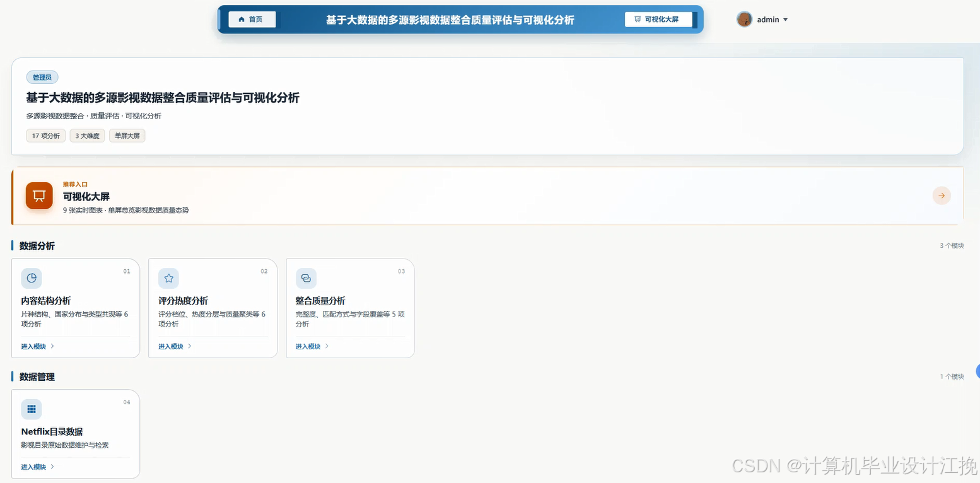Click the home icon in 首页 button
The width and height of the screenshot is (980, 483).
click(x=242, y=20)
